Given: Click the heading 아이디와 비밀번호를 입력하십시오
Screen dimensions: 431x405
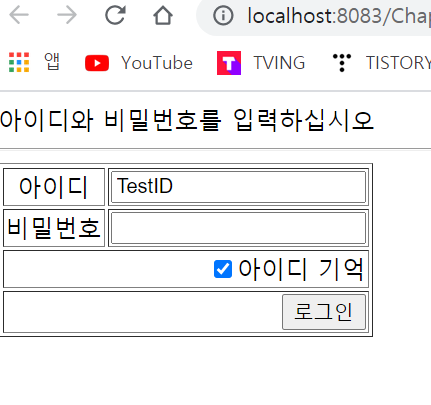Looking at the screenshot, I should point(187,120).
